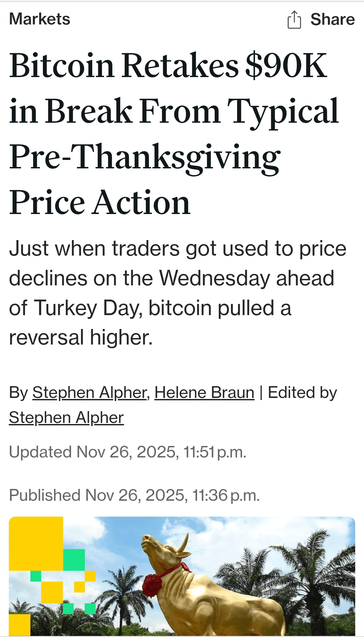Click the summary paragraph about traders
Screen dimensions: 364x637
177,293
